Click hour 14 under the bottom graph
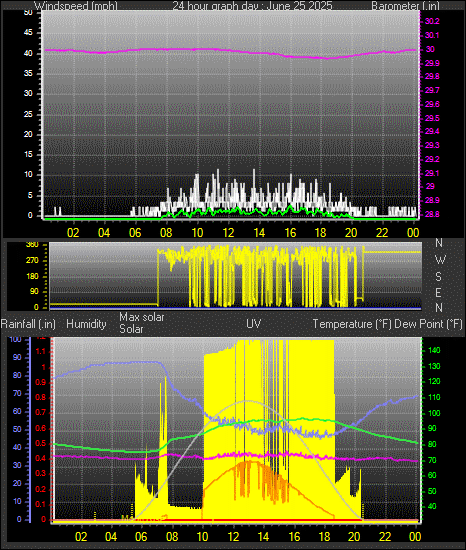 point(264,537)
